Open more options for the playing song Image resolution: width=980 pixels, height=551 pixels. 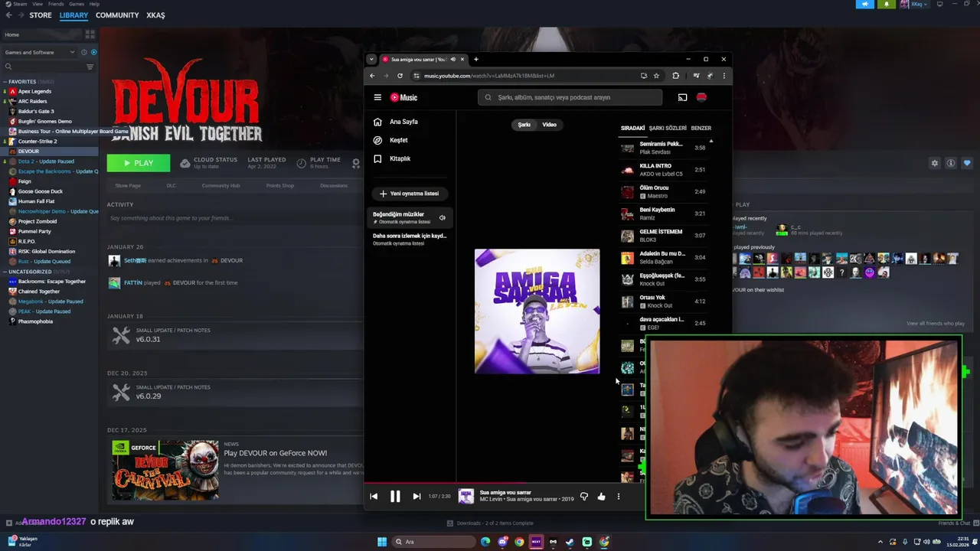click(x=619, y=497)
